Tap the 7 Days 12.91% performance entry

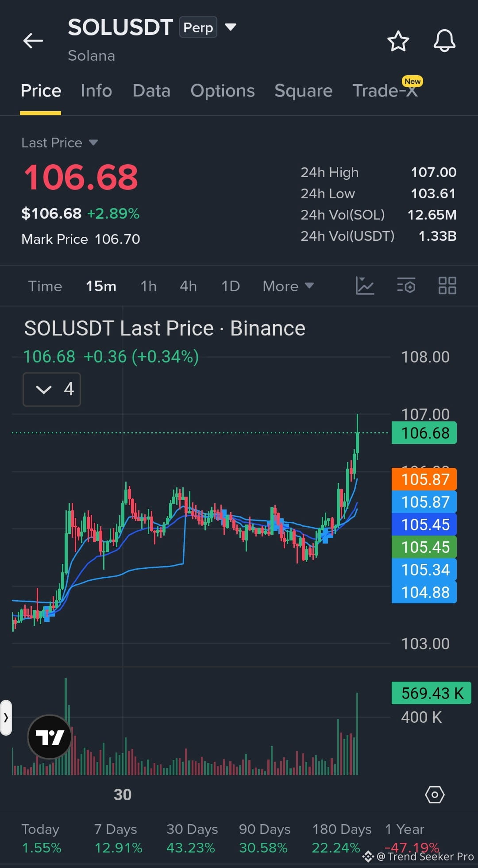click(118, 838)
